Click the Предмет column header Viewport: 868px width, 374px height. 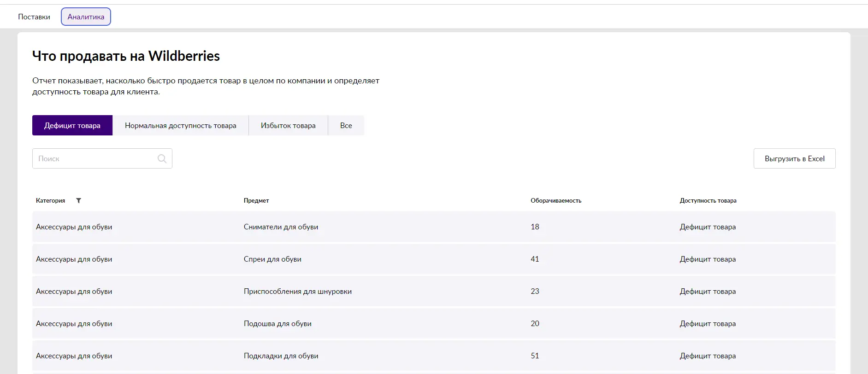point(256,200)
